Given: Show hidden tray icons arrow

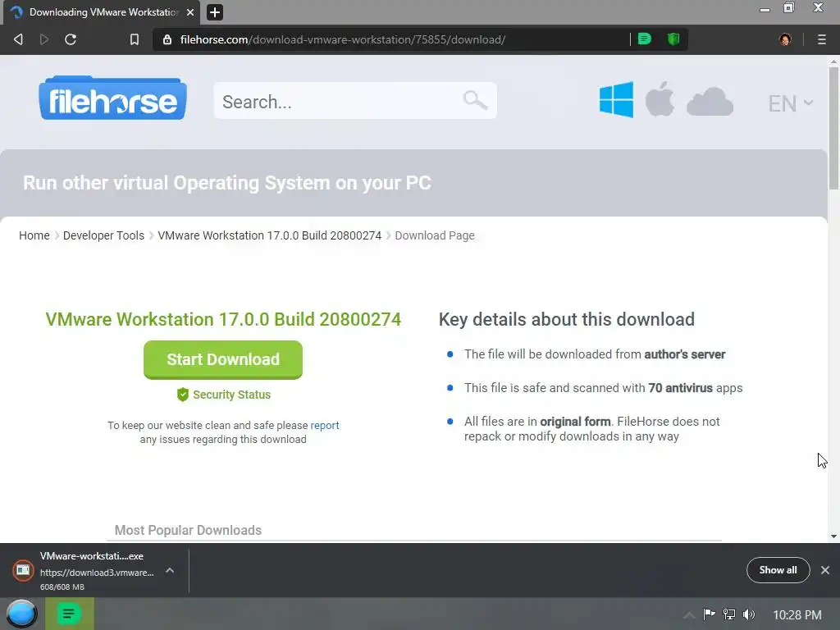Looking at the screenshot, I should point(689,615).
